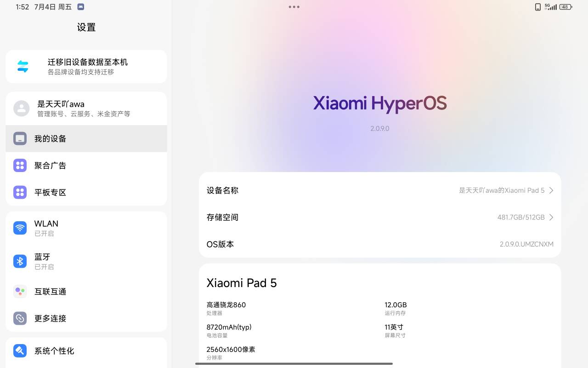Viewport: 588px width, 368px height.
Task: Tap the status bar notification app icon
Action: tap(81, 7)
